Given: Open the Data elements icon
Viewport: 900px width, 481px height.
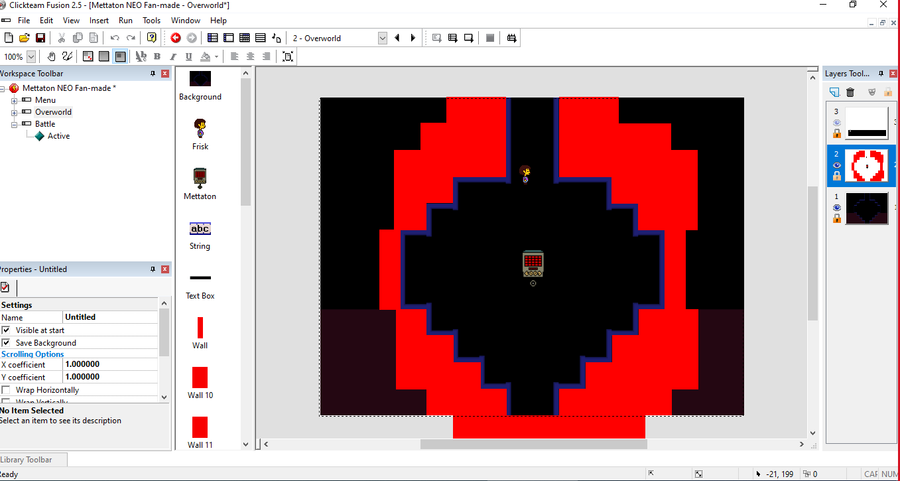Looking at the screenshot, I should [x=277, y=38].
